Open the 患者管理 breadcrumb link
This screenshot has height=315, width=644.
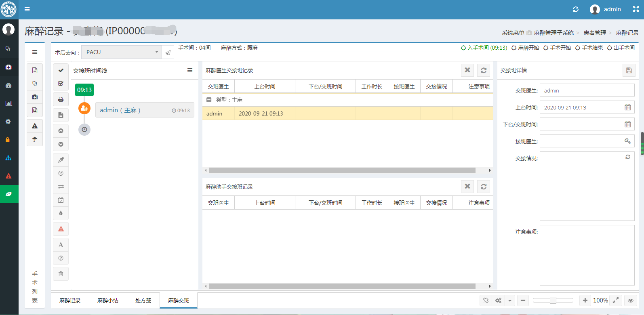(595, 33)
